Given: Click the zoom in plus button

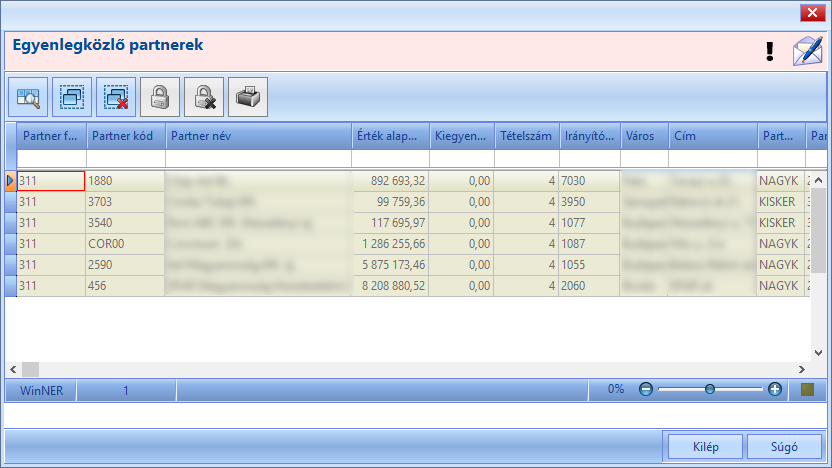Looking at the screenshot, I should point(775,389).
